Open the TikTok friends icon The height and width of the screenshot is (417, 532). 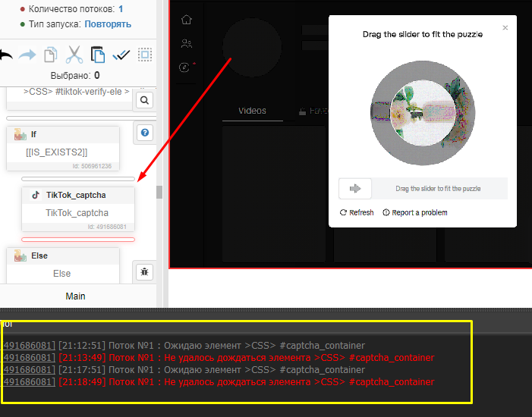coord(187,44)
